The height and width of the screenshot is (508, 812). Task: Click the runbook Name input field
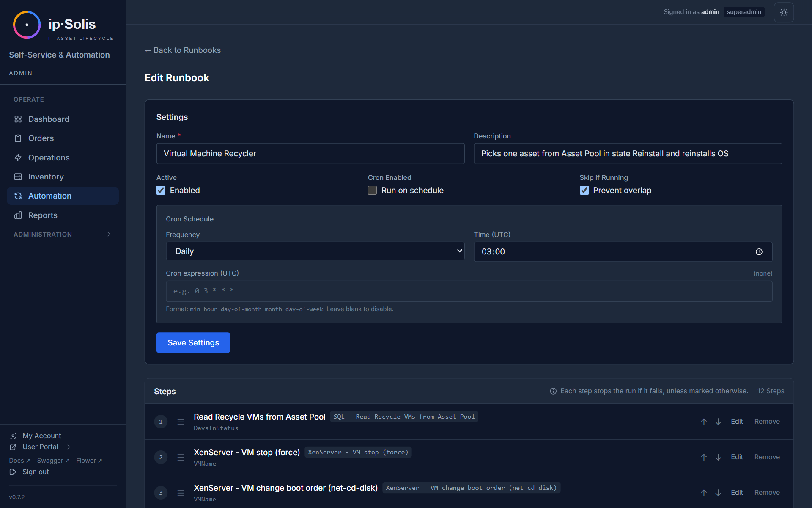click(310, 154)
